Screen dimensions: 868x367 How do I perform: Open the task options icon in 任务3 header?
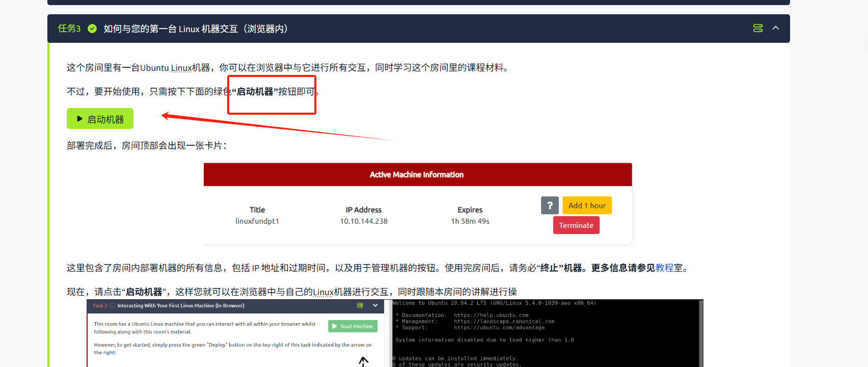pyautogui.click(x=758, y=28)
